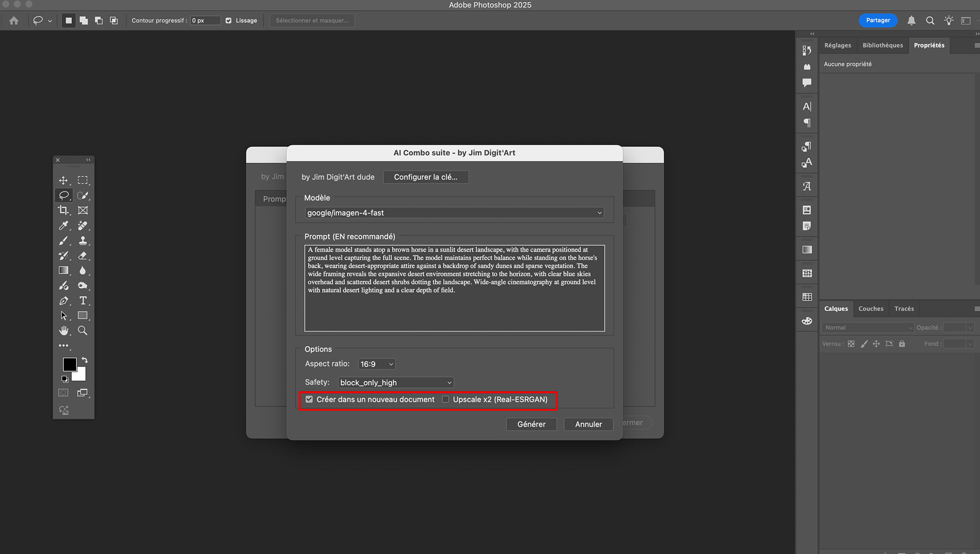Switch to the Réglages tab
The width and height of the screenshot is (980, 554).
838,45
